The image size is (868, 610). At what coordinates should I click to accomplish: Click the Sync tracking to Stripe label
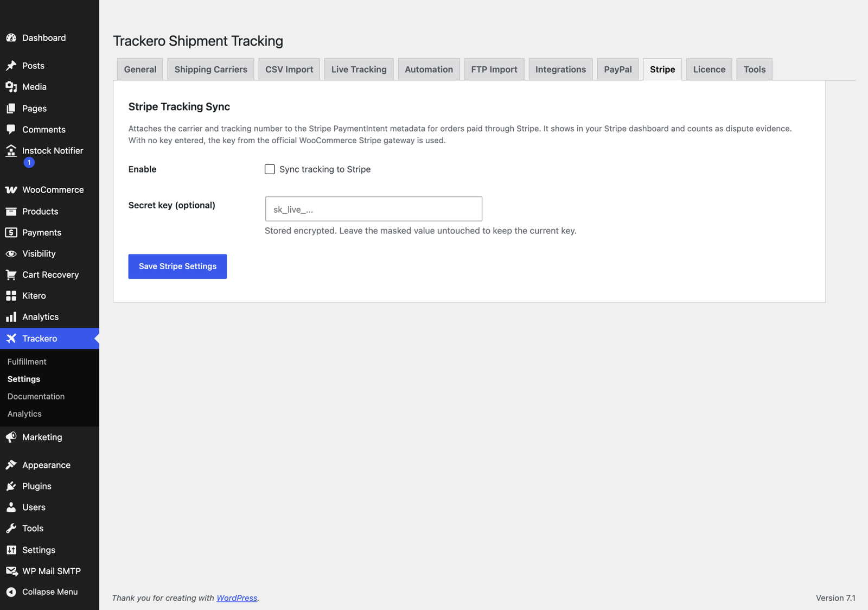(x=325, y=169)
